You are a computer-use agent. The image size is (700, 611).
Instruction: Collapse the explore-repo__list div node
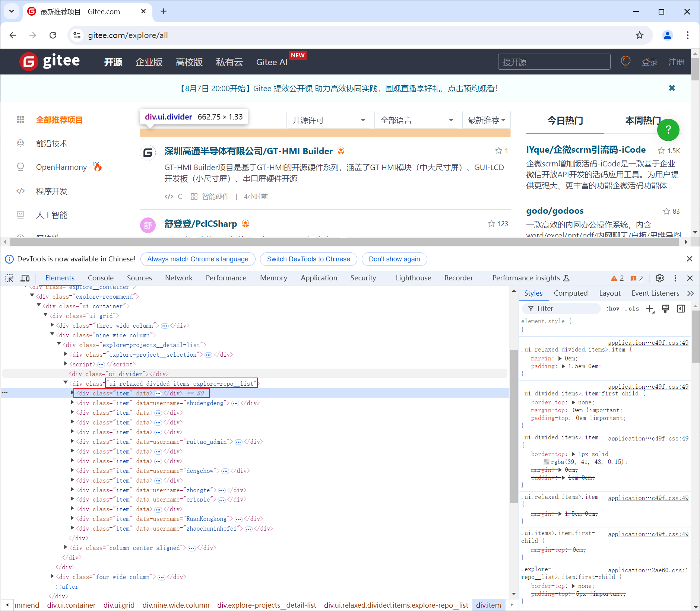(66, 383)
